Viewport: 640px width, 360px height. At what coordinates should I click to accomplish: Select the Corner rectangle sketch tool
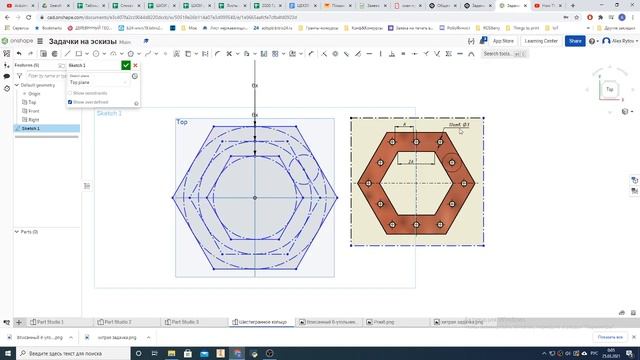(79, 53)
